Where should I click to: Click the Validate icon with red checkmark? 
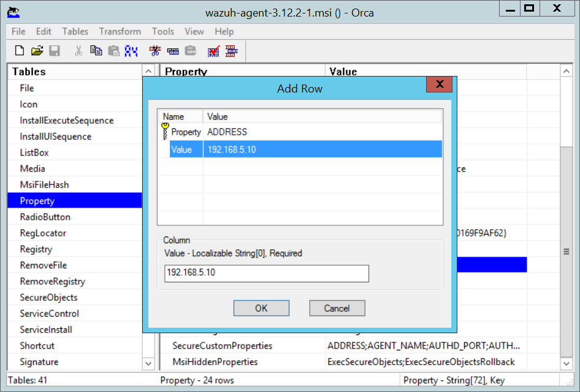point(213,51)
